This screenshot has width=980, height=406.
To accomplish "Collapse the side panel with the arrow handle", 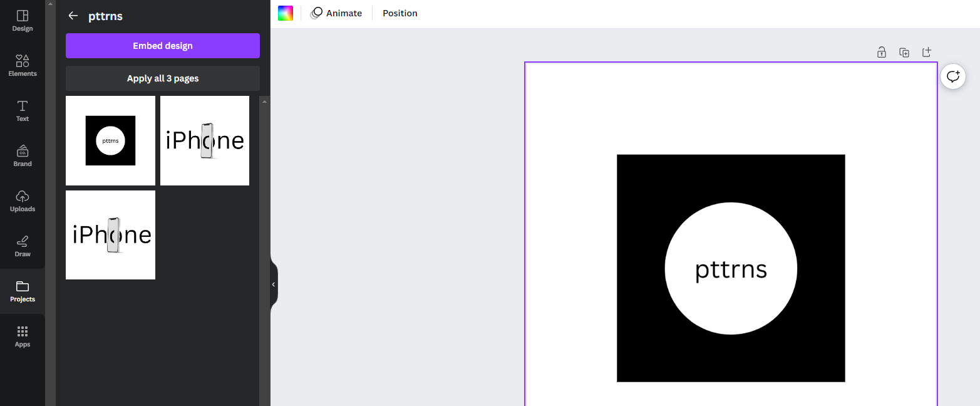I will [x=274, y=284].
